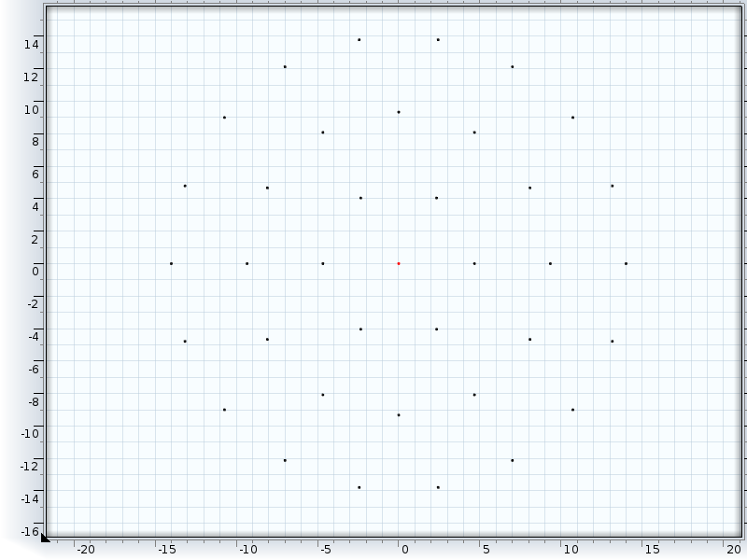This screenshot has height=560, width=747.
Task: Click the point at x≈-10.7, y≈-9
Action: tap(224, 410)
